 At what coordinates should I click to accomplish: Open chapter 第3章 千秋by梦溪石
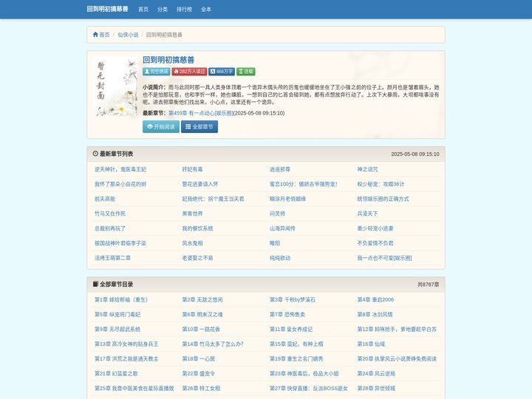coord(293,300)
